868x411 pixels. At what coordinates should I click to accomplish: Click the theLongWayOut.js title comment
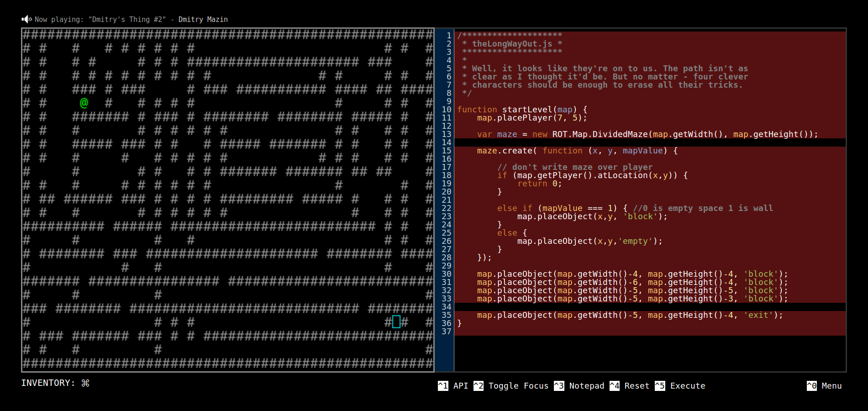(512, 44)
